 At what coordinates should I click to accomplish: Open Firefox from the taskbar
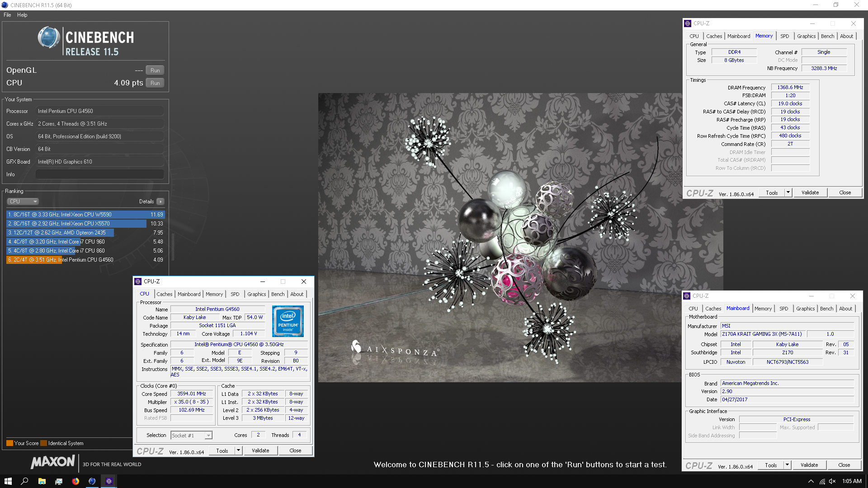[75, 481]
